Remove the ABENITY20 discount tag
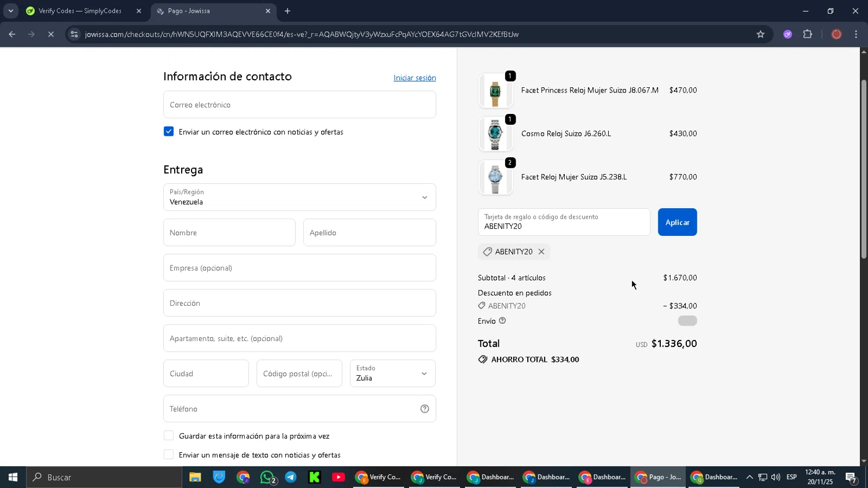Viewport: 868px width, 488px height. point(541,252)
